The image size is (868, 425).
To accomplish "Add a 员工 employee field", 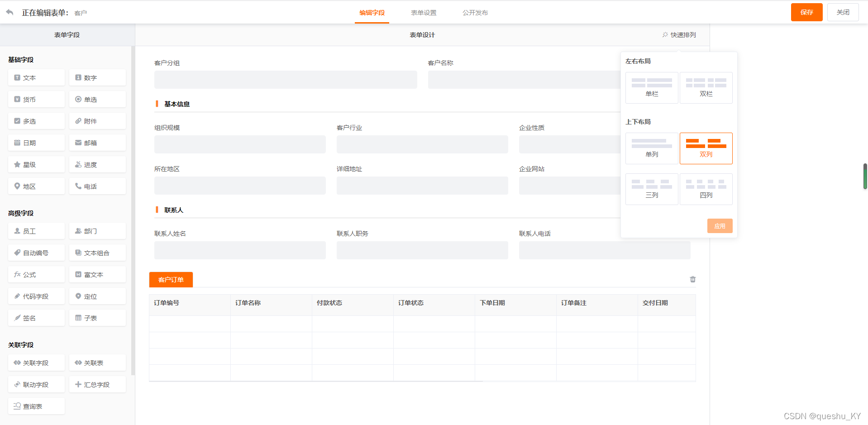I will tap(36, 231).
